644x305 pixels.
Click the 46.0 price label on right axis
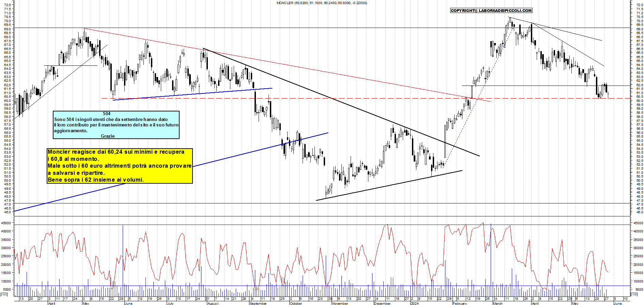639,212
